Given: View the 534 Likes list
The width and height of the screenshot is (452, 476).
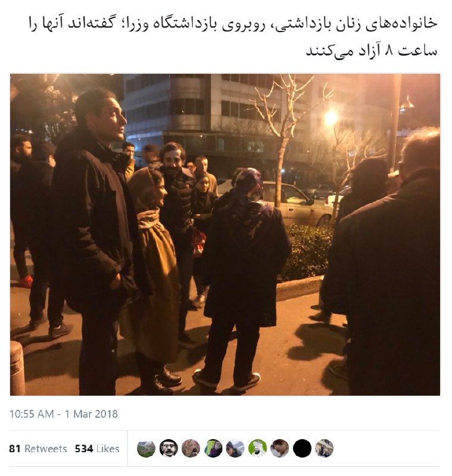Looking at the screenshot, I should click(97, 449).
